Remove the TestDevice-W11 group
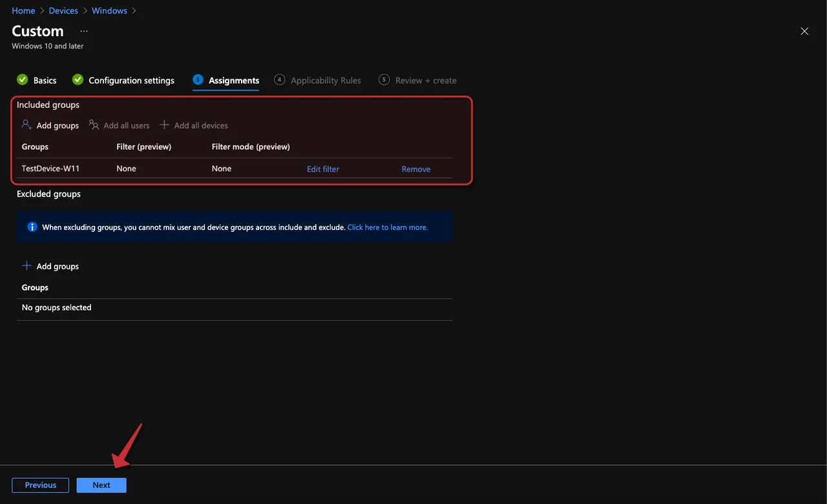 click(x=416, y=169)
